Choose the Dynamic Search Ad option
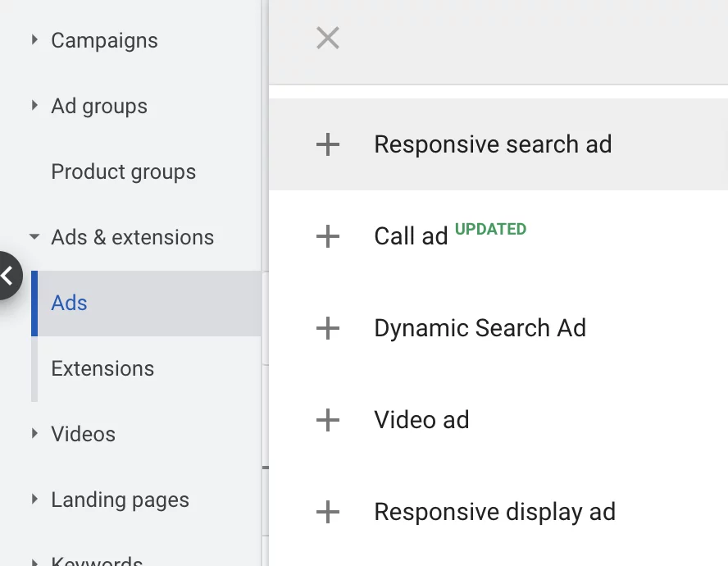This screenshot has width=728, height=566. 480,328
